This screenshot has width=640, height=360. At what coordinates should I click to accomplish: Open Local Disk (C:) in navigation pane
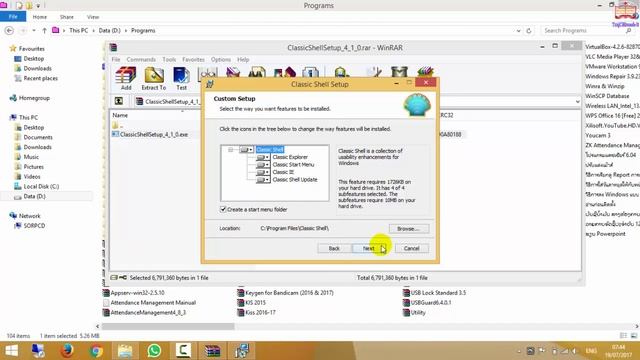41,187
